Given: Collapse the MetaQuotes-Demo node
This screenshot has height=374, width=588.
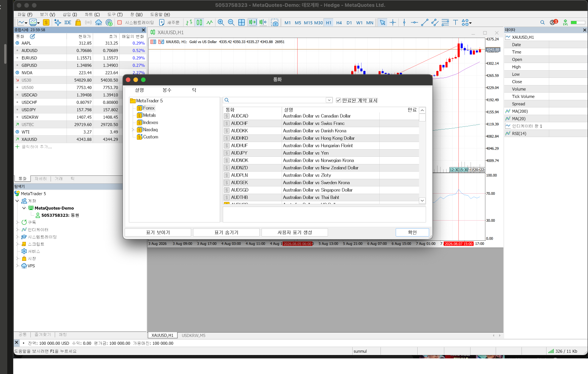Looking at the screenshot, I should coord(24,208).
